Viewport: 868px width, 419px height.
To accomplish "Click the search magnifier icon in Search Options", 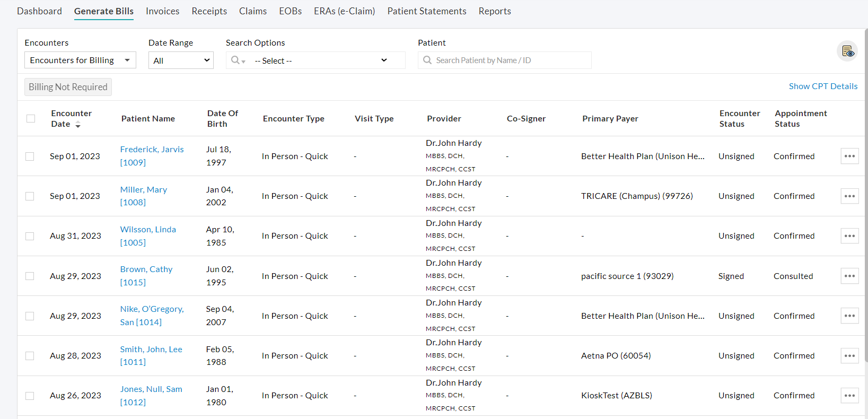I will [236, 60].
